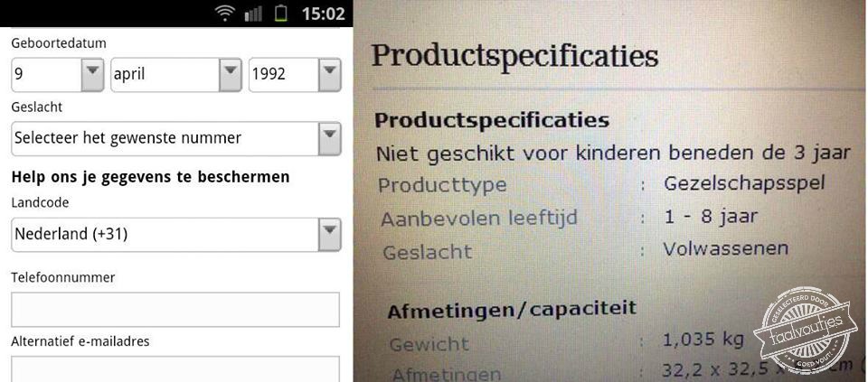
Task: Open the Landcode dropdown showing Nederland (+31)
Action: click(176, 235)
